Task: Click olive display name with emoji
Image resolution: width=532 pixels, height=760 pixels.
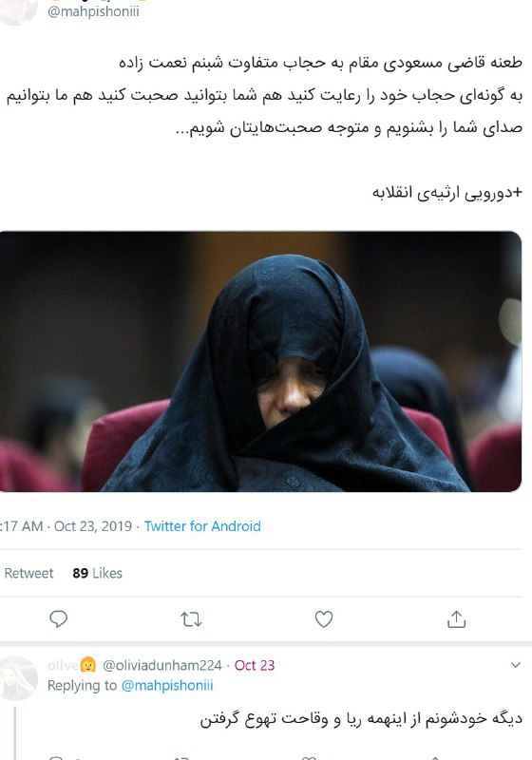Action: [71, 665]
